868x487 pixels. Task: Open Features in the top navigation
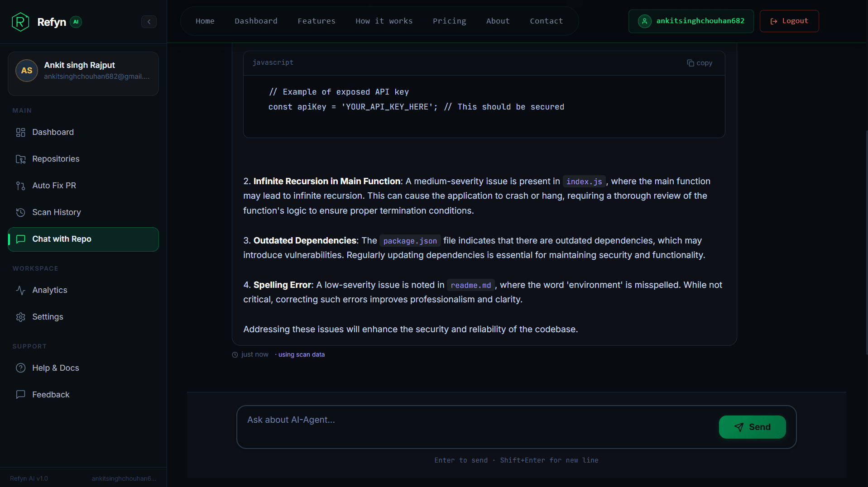tap(317, 21)
